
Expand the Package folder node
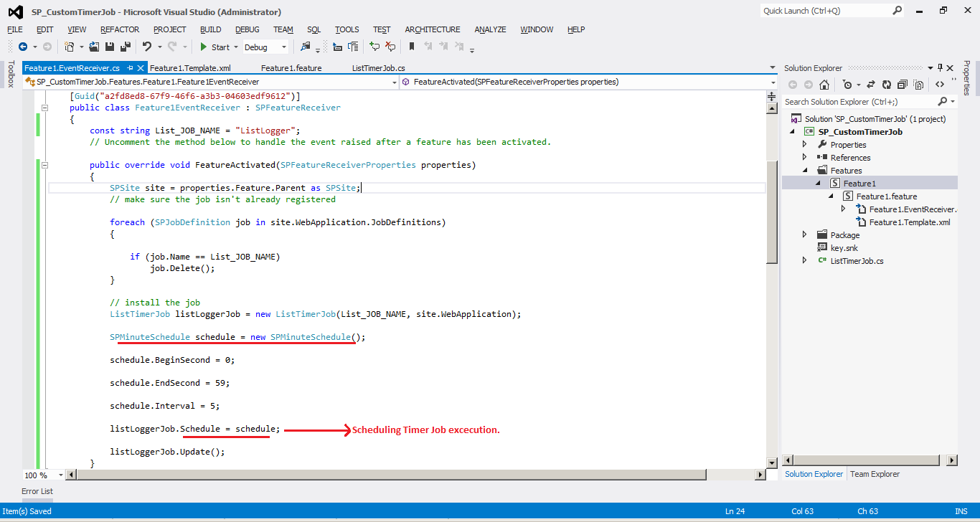tap(804, 235)
